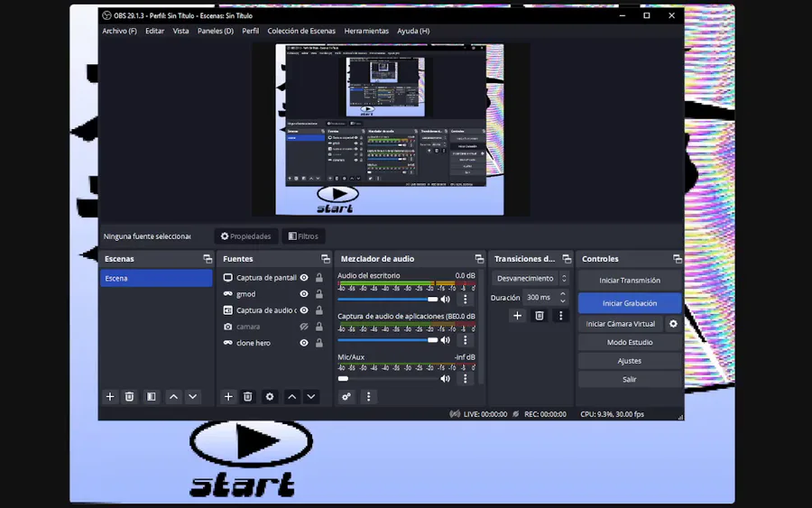The height and width of the screenshot is (508, 812).
Task: Move source up arrow in Fuentes
Action: tap(292, 397)
